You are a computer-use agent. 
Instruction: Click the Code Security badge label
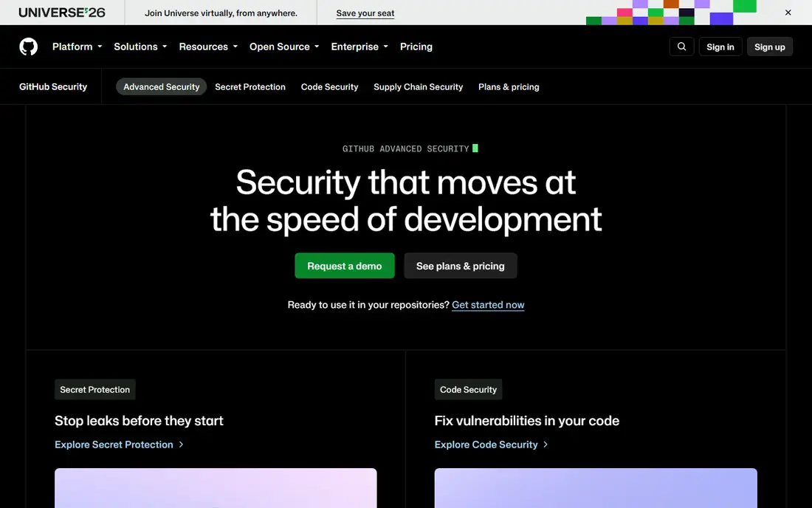[468, 389]
